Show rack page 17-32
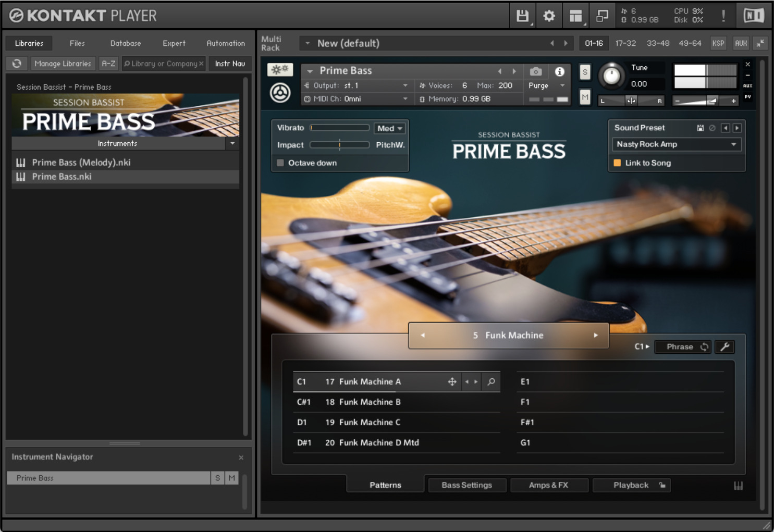 click(x=625, y=43)
